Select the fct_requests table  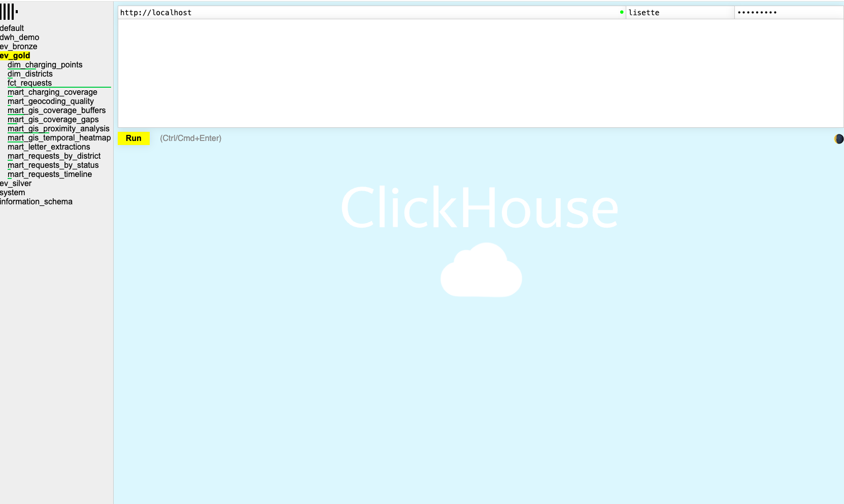[29, 83]
